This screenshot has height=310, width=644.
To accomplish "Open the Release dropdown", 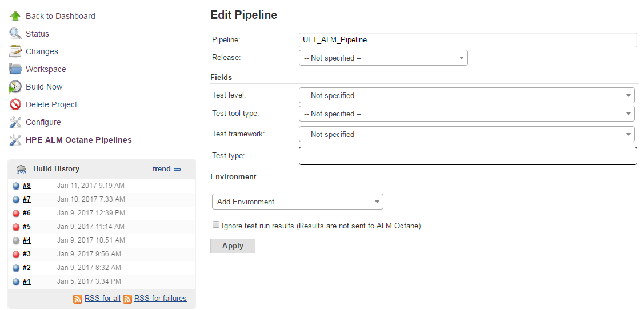I will 383,58.
